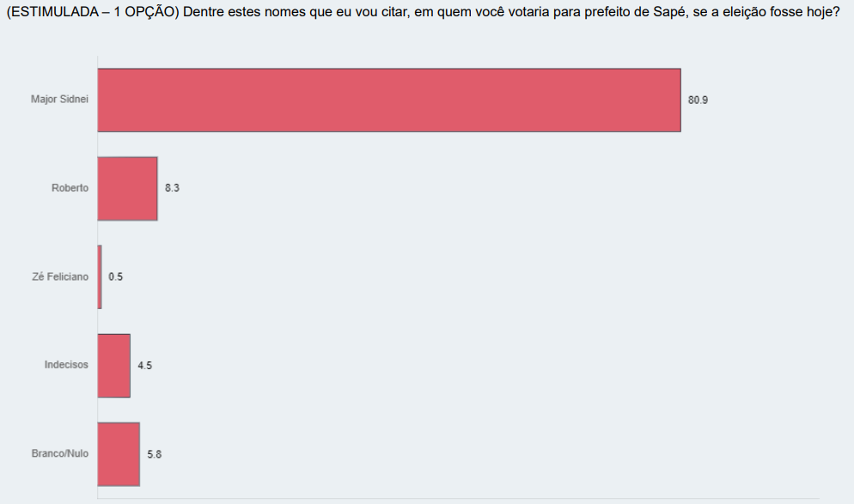Click the "Zé Feliciano" axis label

click(60, 276)
